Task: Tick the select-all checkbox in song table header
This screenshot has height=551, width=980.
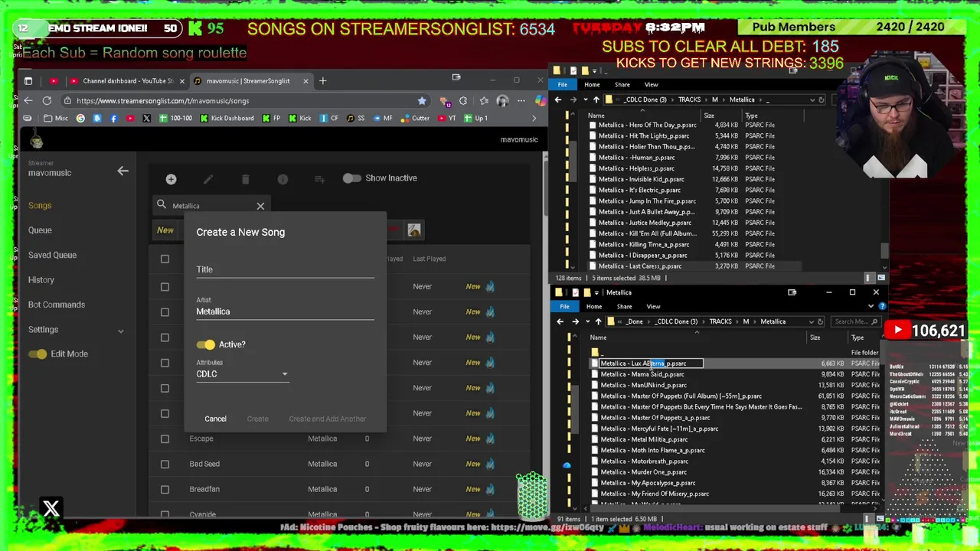Action: click(165, 259)
